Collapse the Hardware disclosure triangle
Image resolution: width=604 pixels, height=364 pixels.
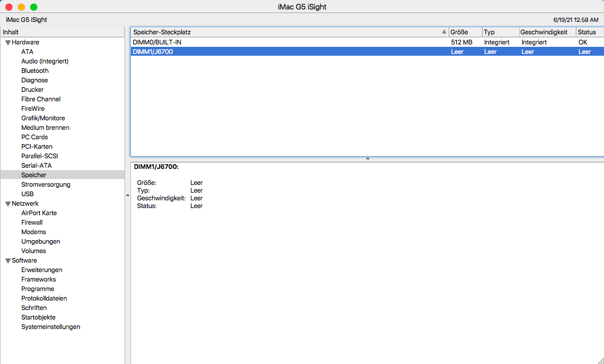click(x=8, y=43)
